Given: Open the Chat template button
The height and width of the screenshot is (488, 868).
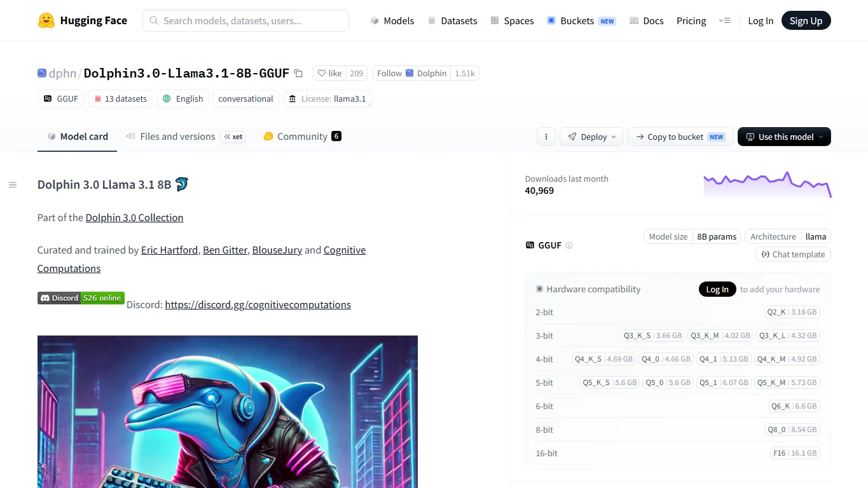Looking at the screenshot, I should point(793,254).
